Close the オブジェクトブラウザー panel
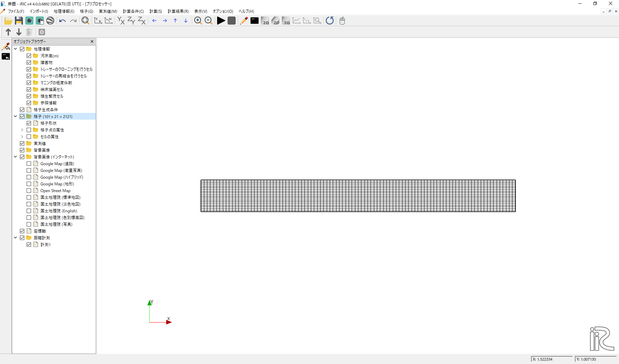The image size is (619, 364). [92, 41]
